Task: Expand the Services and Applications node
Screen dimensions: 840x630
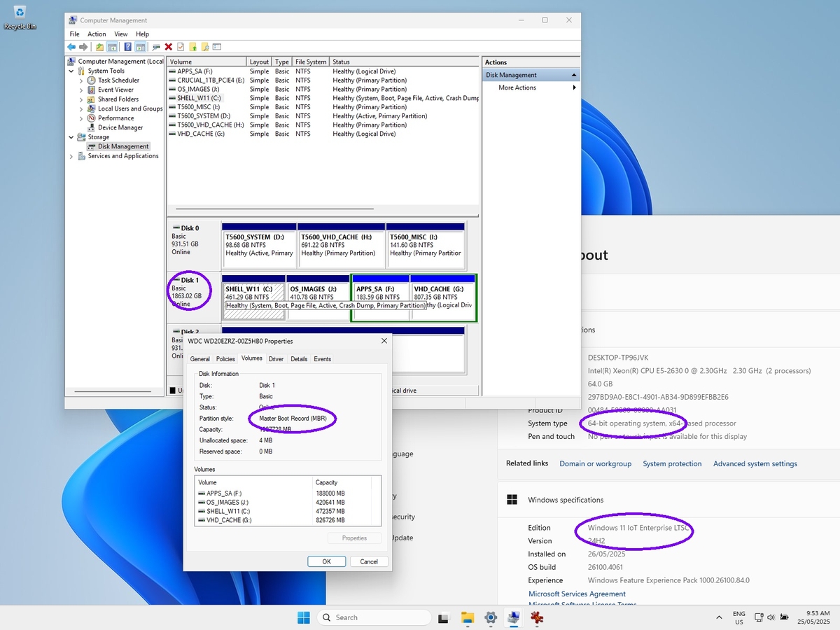Action: [71, 156]
